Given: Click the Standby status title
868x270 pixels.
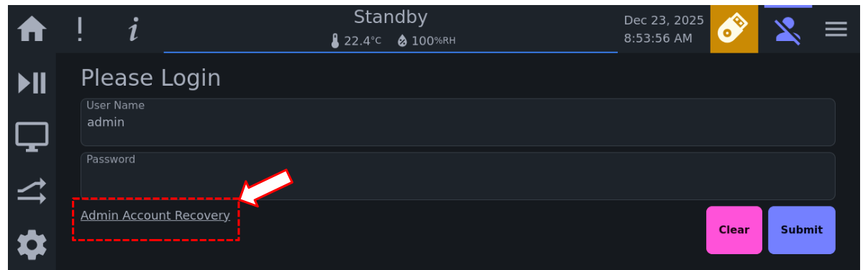Looking at the screenshot, I should point(390,17).
